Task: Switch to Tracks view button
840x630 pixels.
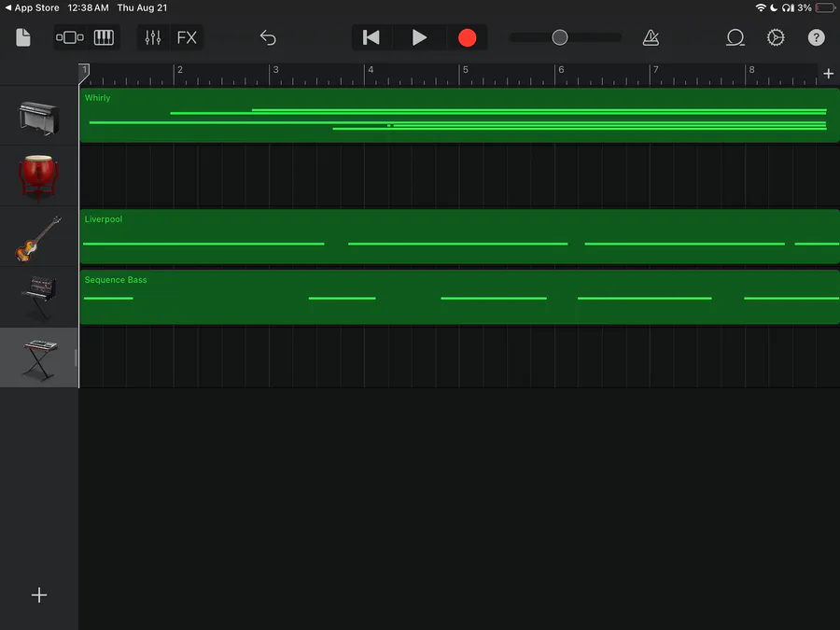Action: pos(70,37)
